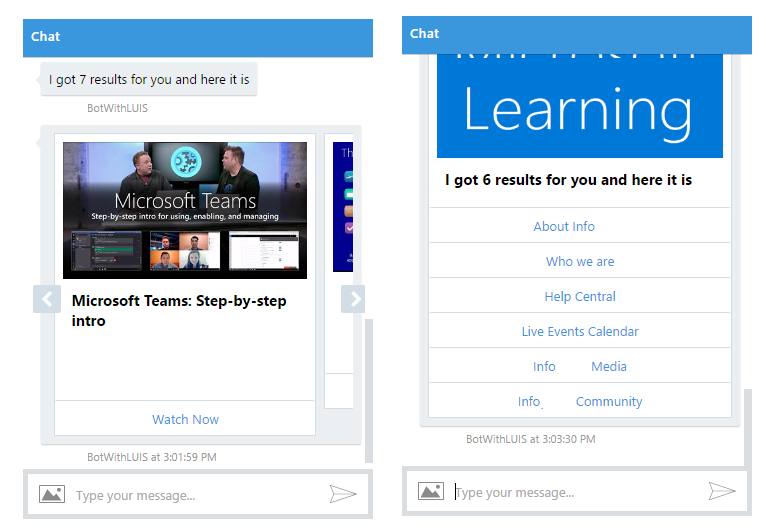Click the Learning banner image

[x=580, y=106]
